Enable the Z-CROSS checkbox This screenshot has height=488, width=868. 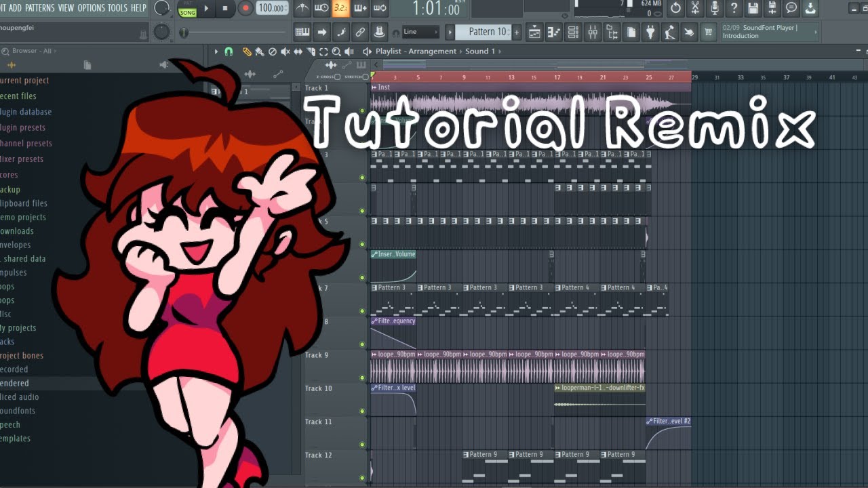pyautogui.click(x=339, y=77)
